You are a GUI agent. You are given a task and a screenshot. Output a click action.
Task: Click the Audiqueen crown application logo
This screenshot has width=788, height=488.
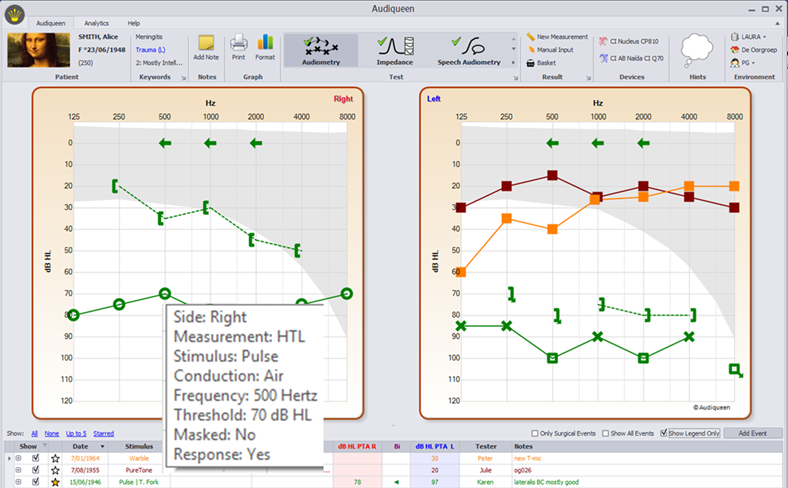click(15, 14)
